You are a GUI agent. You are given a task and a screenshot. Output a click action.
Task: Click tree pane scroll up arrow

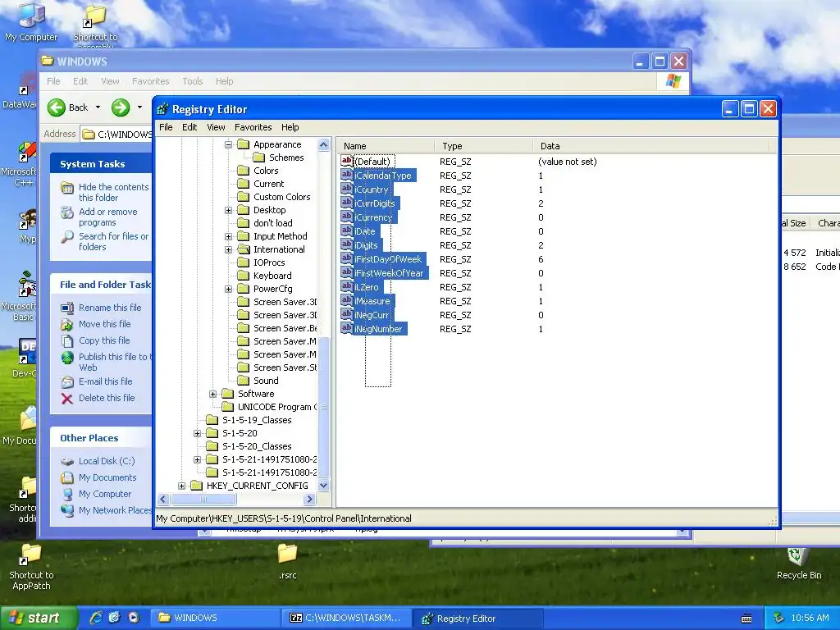pyautogui.click(x=323, y=144)
